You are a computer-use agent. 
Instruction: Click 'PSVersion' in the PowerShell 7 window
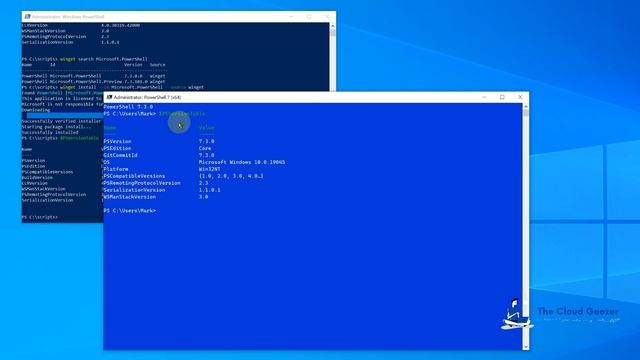[x=118, y=142]
